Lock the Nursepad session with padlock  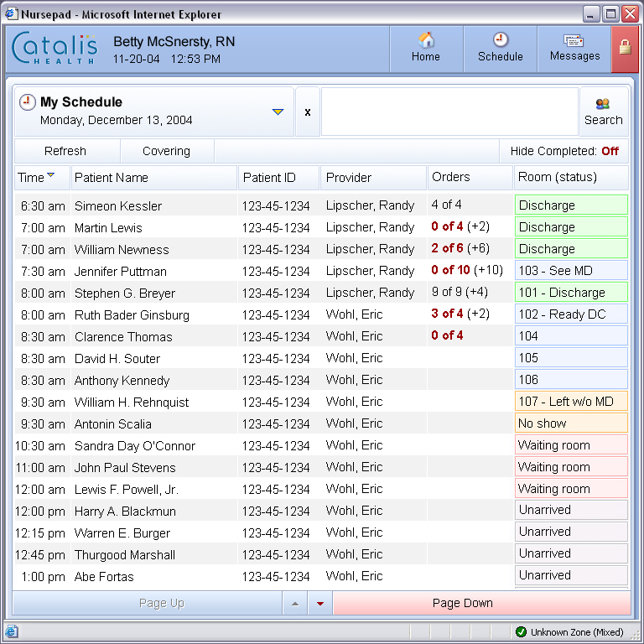(x=625, y=49)
